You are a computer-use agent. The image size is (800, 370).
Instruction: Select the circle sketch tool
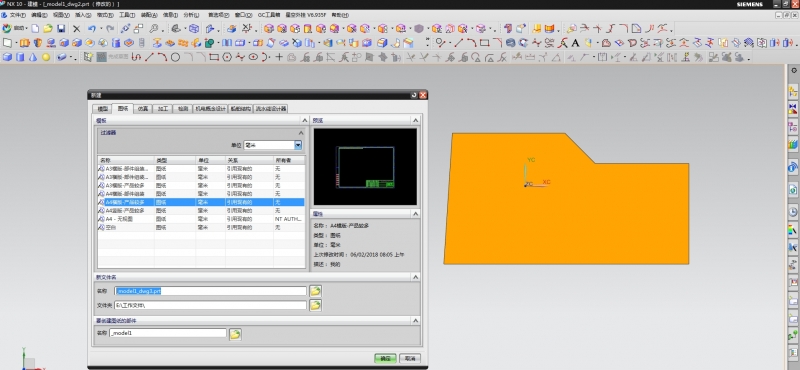175,57
